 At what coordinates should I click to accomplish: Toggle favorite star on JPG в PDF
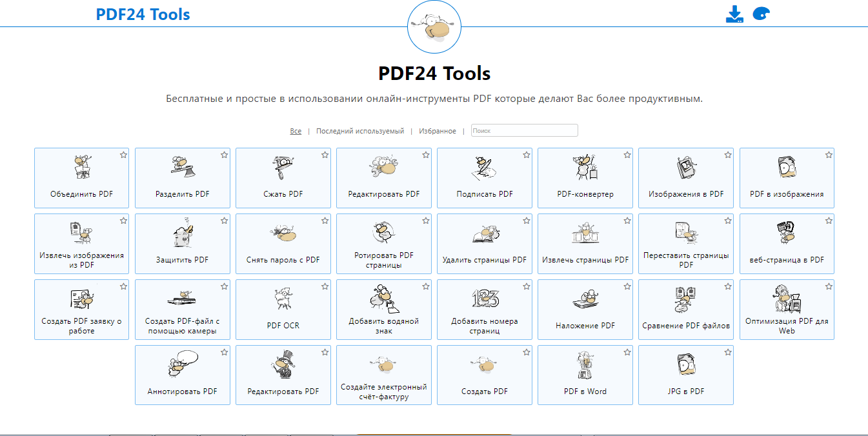(x=728, y=352)
